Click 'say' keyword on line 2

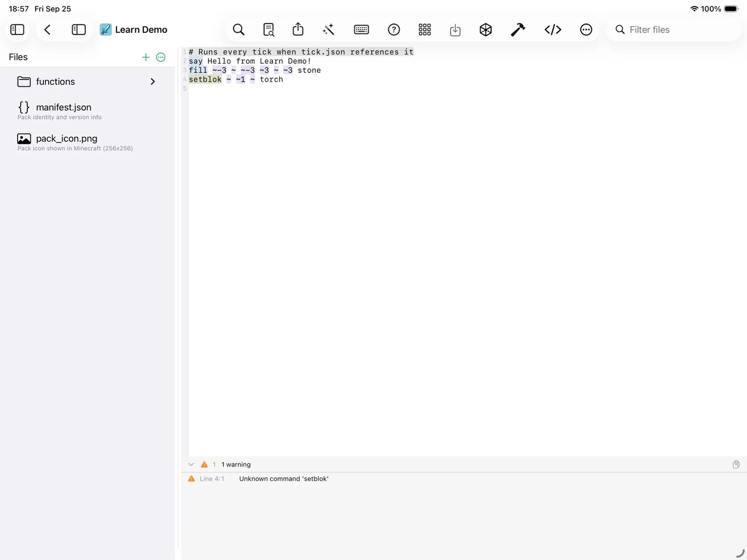tap(196, 61)
